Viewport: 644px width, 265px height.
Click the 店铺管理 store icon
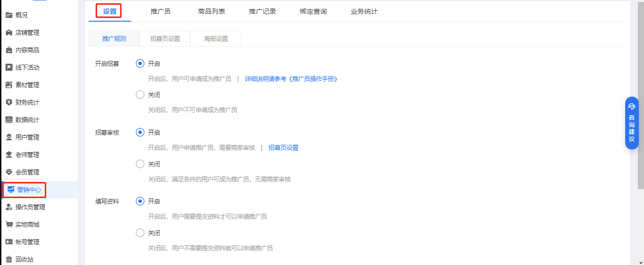point(9,33)
